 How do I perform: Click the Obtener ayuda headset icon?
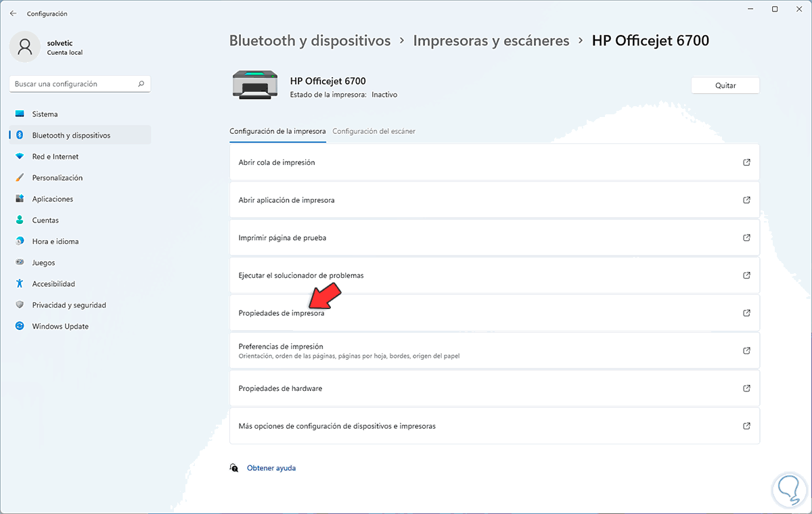[234, 468]
